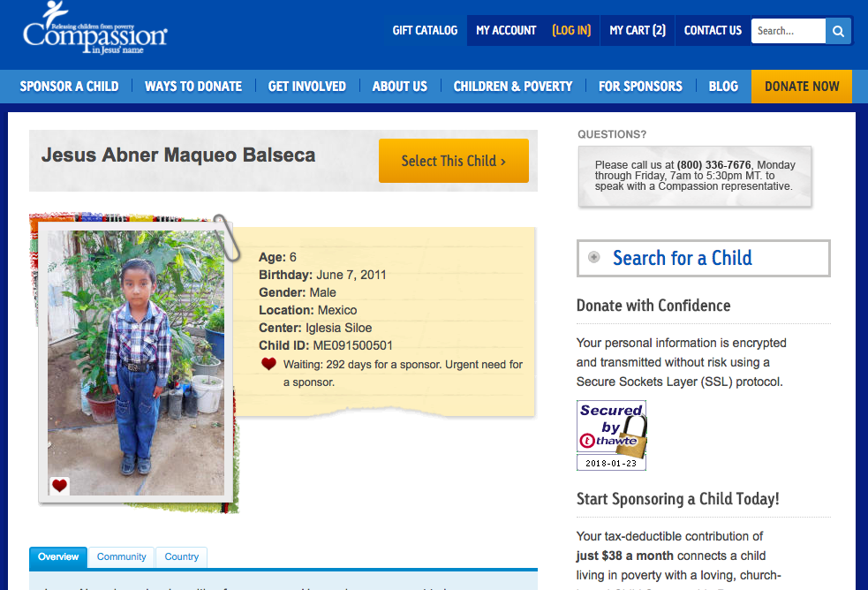Click the red heart beside waiting days
Screen dimensions: 868x590
click(x=268, y=364)
